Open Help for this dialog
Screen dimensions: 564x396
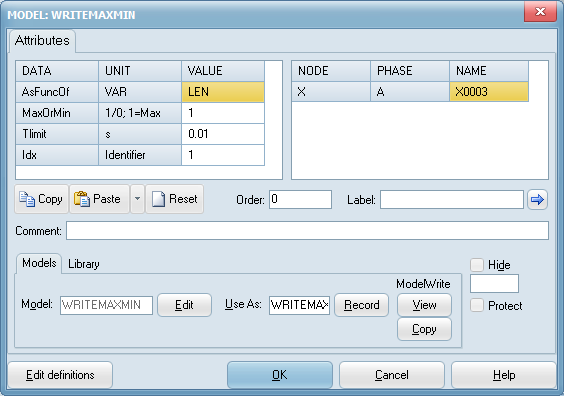[x=504, y=375]
